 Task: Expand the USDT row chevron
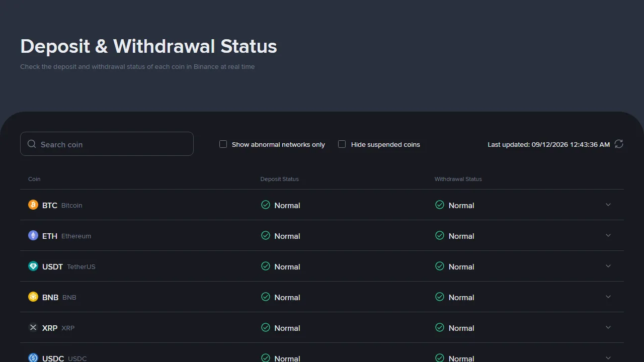[x=608, y=266]
